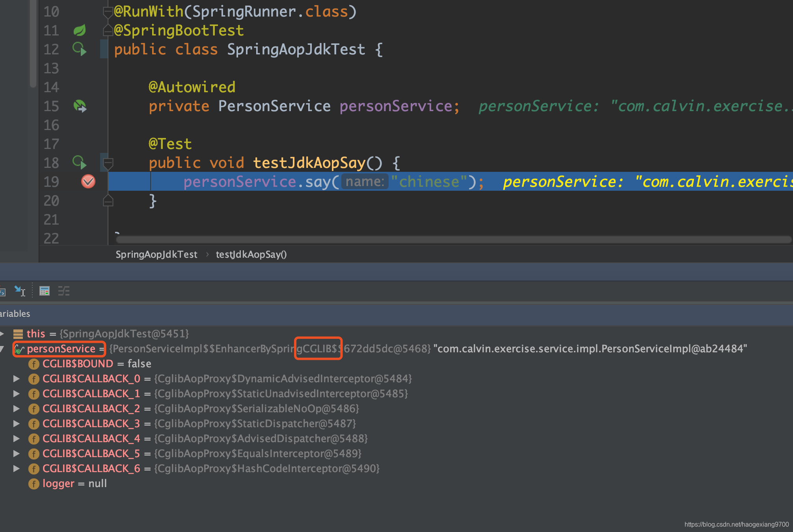Click the fold marker on line 11

108,30
